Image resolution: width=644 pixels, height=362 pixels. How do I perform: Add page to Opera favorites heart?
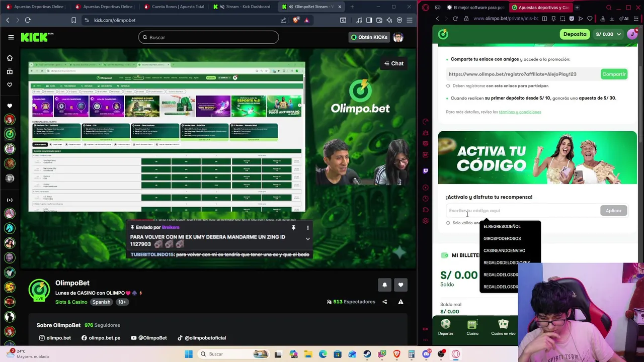590,19
